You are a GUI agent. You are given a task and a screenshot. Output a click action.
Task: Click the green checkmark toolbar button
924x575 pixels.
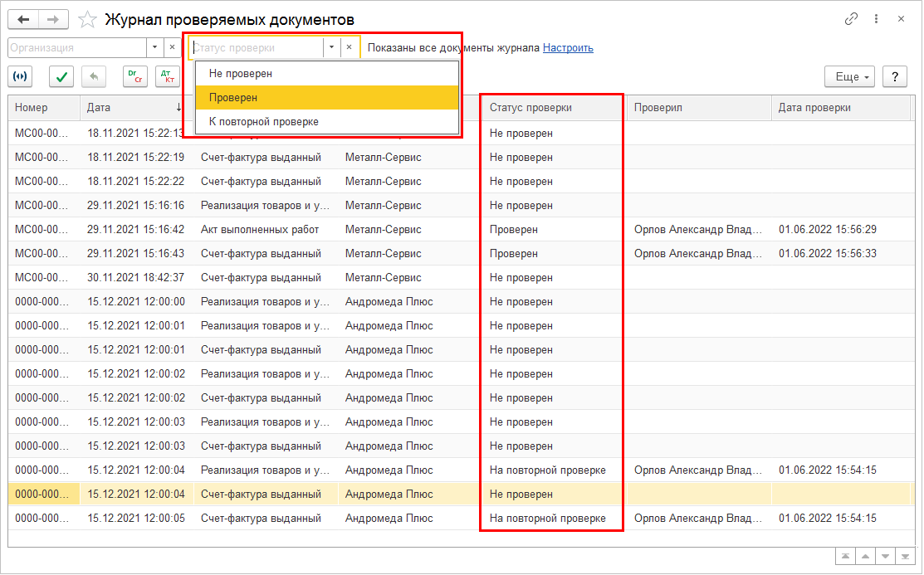61,76
